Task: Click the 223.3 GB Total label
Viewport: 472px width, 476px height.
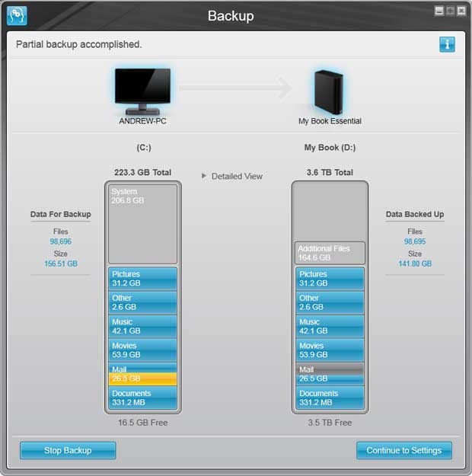Action: coord(142,172)
